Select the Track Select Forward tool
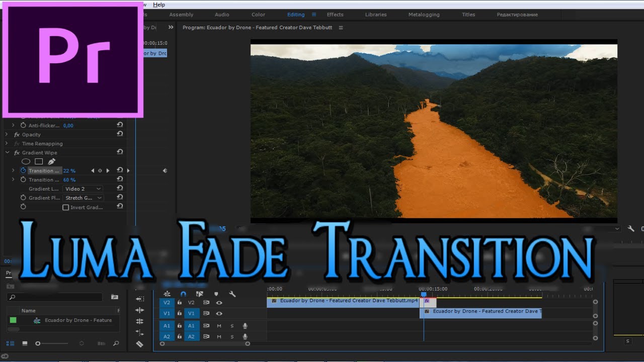 [139, 299]
